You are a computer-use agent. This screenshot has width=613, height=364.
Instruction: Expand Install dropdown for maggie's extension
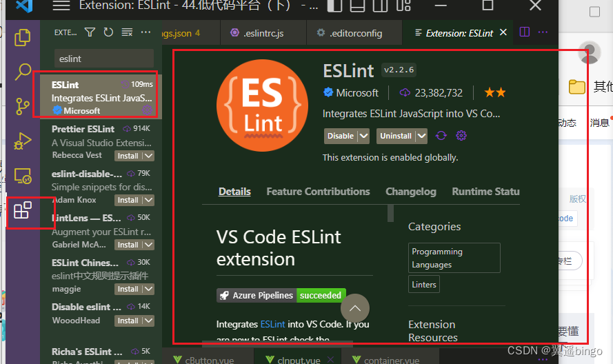[x=148, y=289]
